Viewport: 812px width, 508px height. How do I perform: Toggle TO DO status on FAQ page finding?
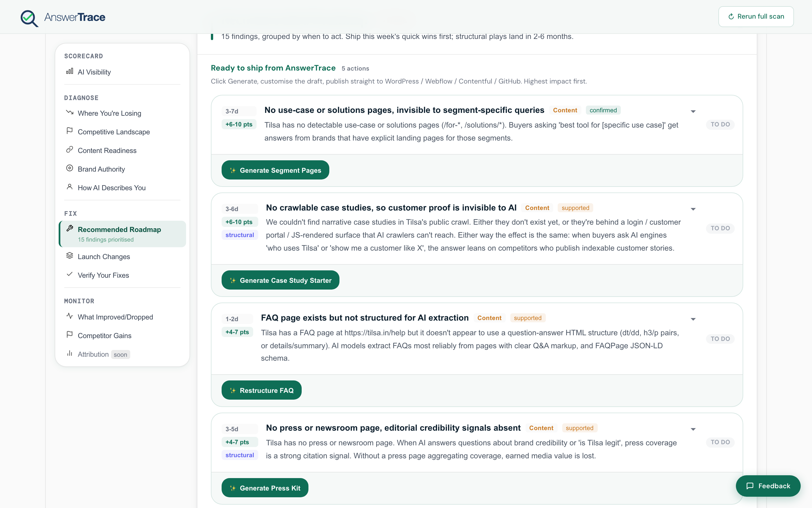720,339
